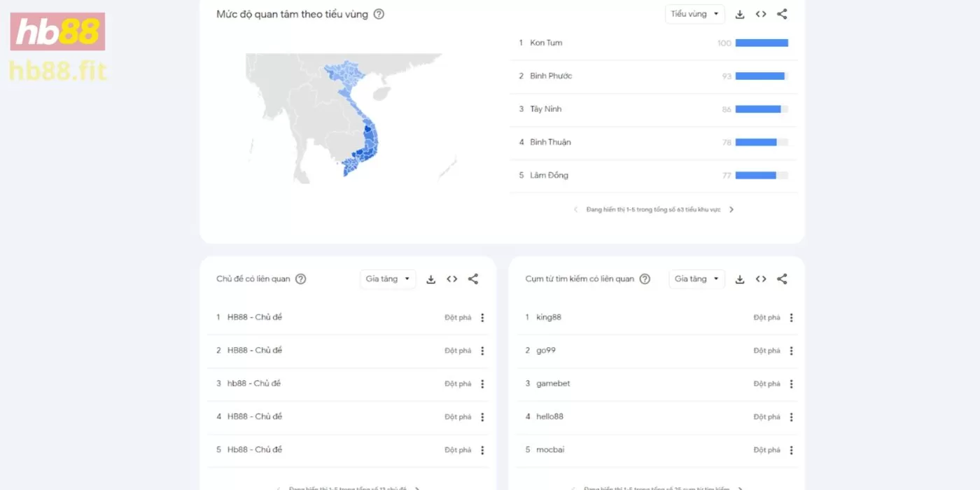The height and width of the screenshot is (490, 980).
Task: Open the Gia tăng dropdown in related queries
Action: pyautogui.click(x=696, y=279)
